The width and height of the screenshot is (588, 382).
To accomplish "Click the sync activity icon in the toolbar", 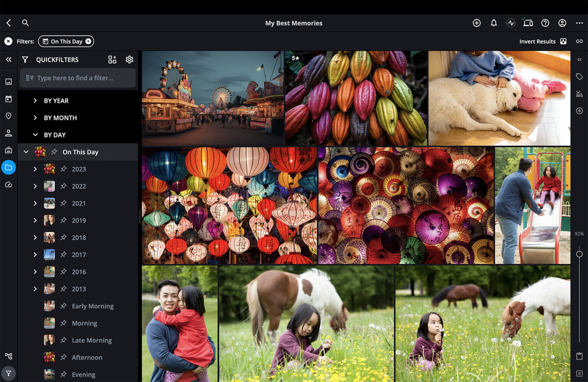I will click(x=511, y=23).
